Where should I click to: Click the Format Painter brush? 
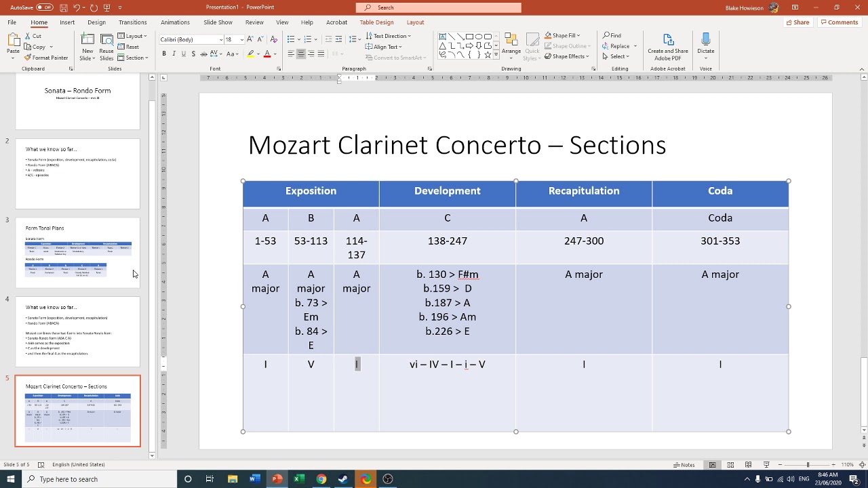point(28,58)
